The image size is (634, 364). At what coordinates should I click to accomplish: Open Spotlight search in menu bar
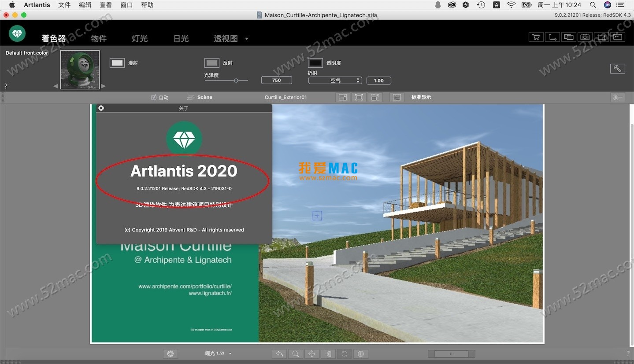[x=593, y=5]
